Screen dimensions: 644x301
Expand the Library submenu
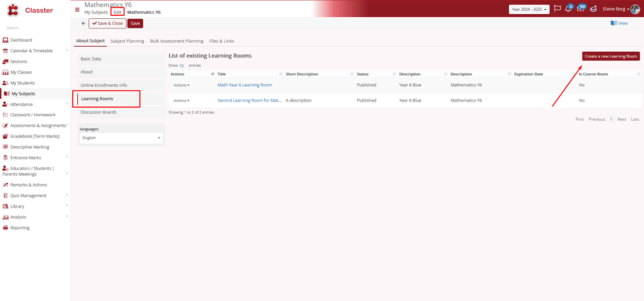click(x=67, y=206)
